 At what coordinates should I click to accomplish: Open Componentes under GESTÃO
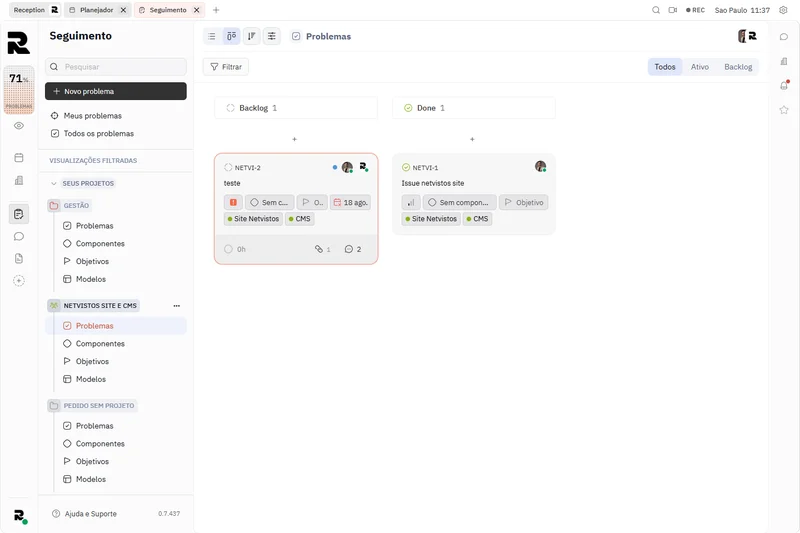(x=100, y=244)
